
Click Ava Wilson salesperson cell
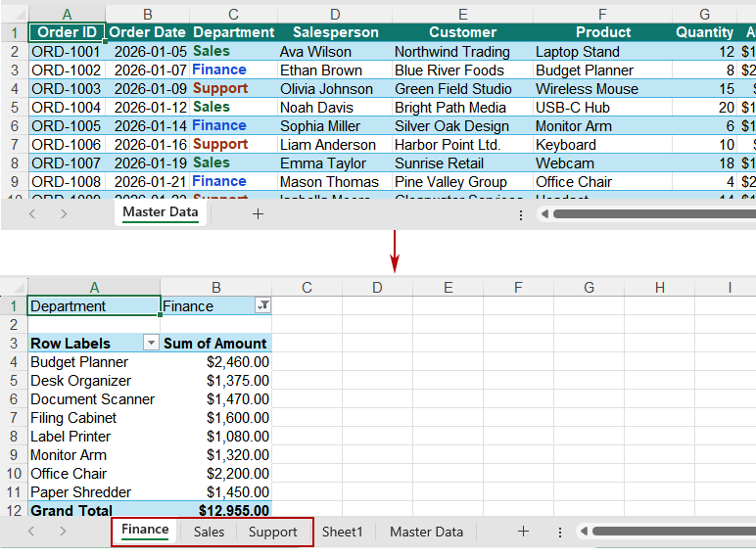tap(336, 52)
